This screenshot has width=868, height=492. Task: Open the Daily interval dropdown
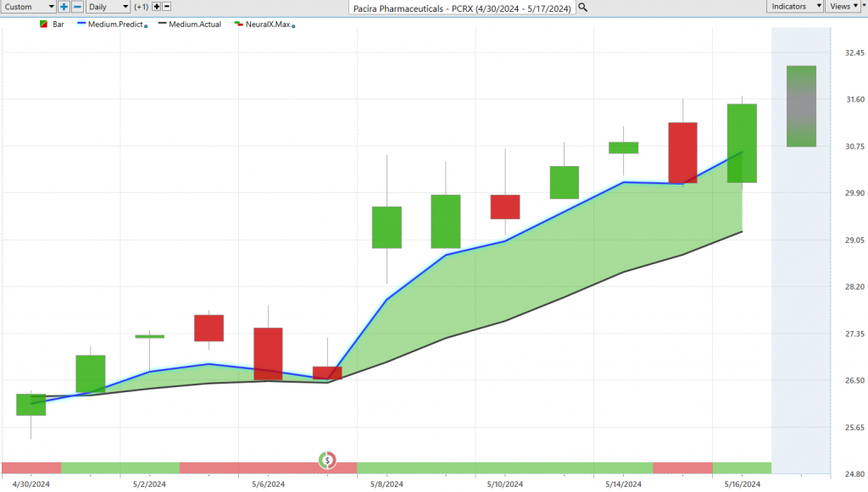109,7
